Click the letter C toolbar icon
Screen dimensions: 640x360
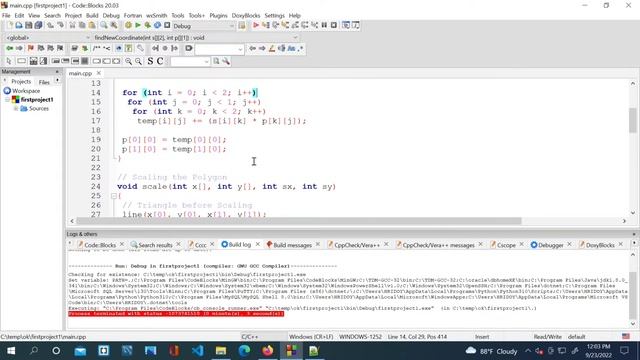coord(160,61)
